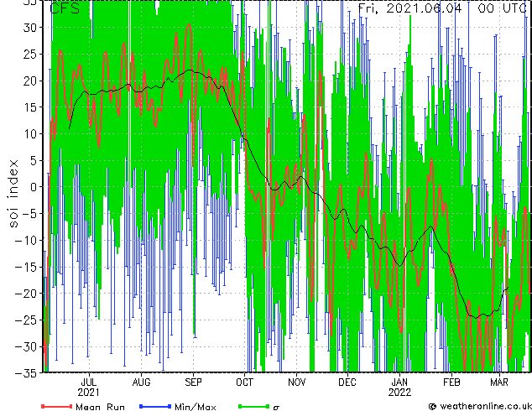Click the DEC x-axis label

tap(347, 382)
